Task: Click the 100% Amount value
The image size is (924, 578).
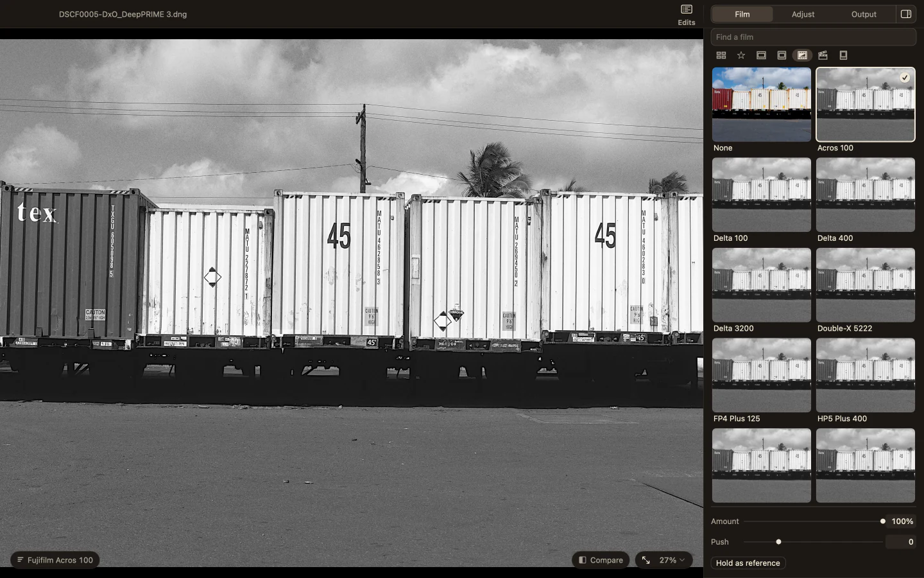Action: point(902,521)
